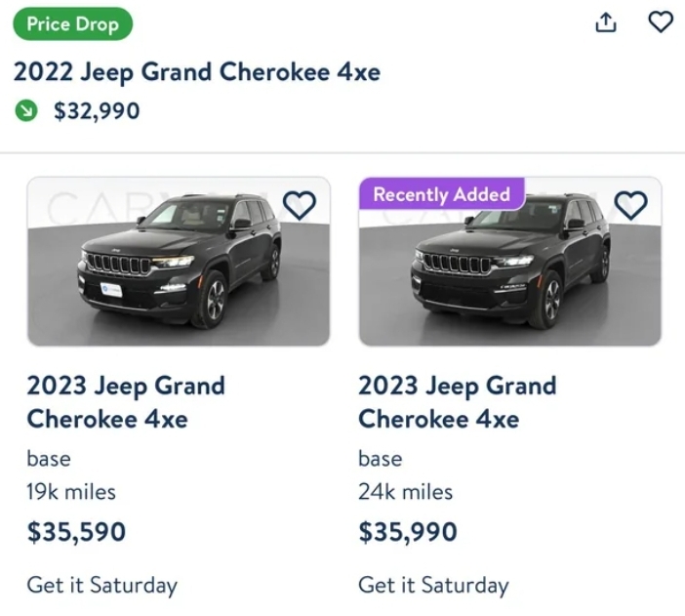
Task: Save the 19k miles Jeep to favorites
Action: coord(300,205)
